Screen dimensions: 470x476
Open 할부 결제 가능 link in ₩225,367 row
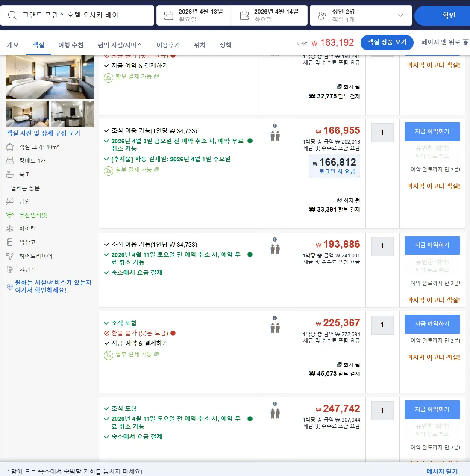tap(137, 354)
